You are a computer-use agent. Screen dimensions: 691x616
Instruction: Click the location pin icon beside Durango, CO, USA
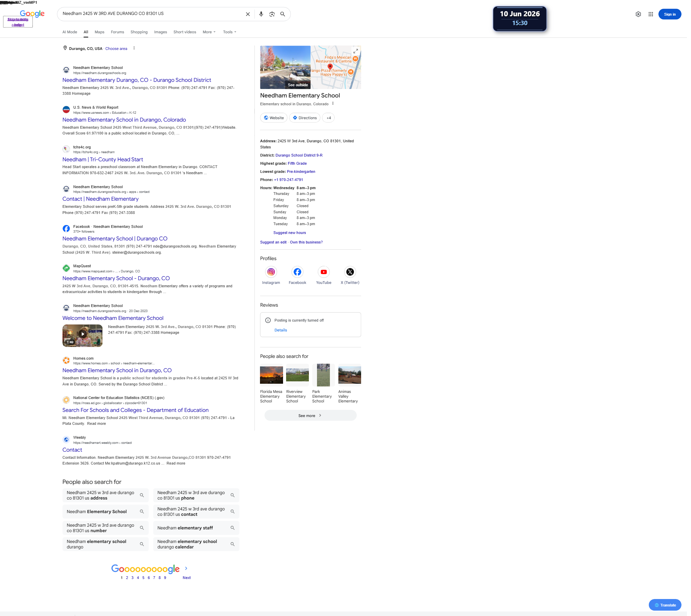pyautogui.click(x=65, y=48)
